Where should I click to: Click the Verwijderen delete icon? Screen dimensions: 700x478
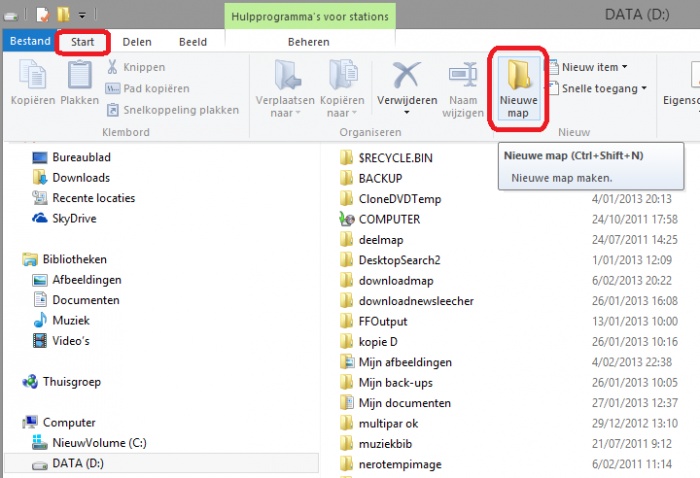click(x=406, y=75)
